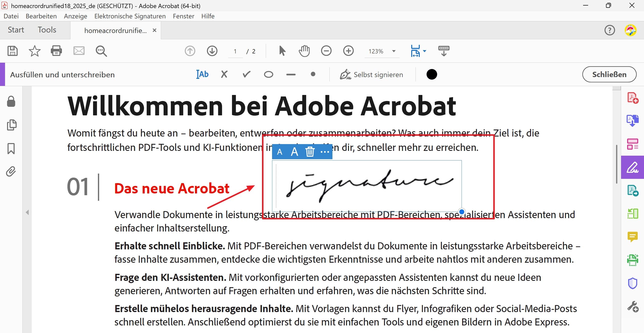Go to the previous page with the up arrow

click(x=190, y=51)
